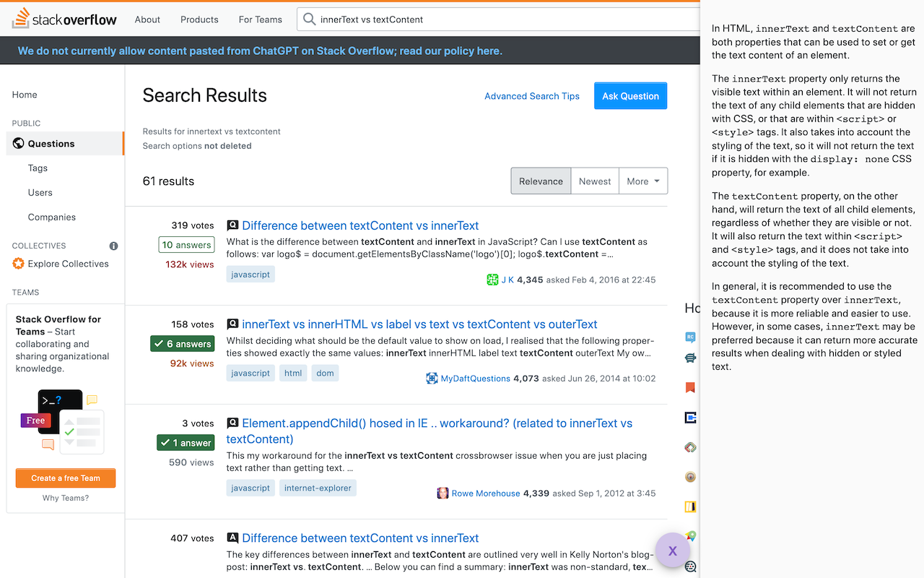The image size is (924, 578).
Task: Open 'Difference between textContent vs innerText' 319-vote result
Action: click(x=360, y=225)
